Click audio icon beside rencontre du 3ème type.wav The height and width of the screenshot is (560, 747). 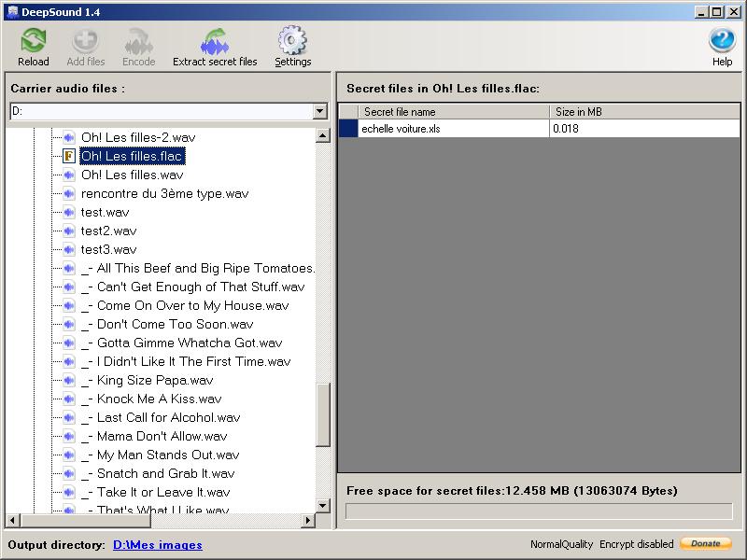(69, 193)
